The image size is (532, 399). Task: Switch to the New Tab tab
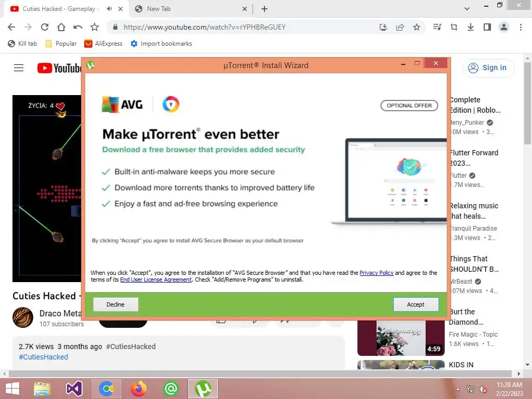(190, 9)
